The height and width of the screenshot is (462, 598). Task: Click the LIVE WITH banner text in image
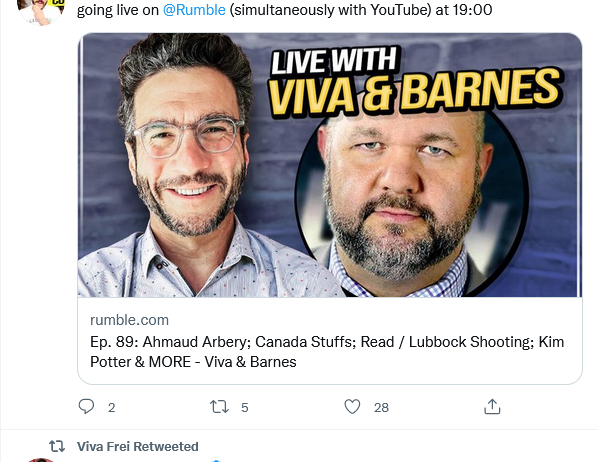[x=334, y=60]
